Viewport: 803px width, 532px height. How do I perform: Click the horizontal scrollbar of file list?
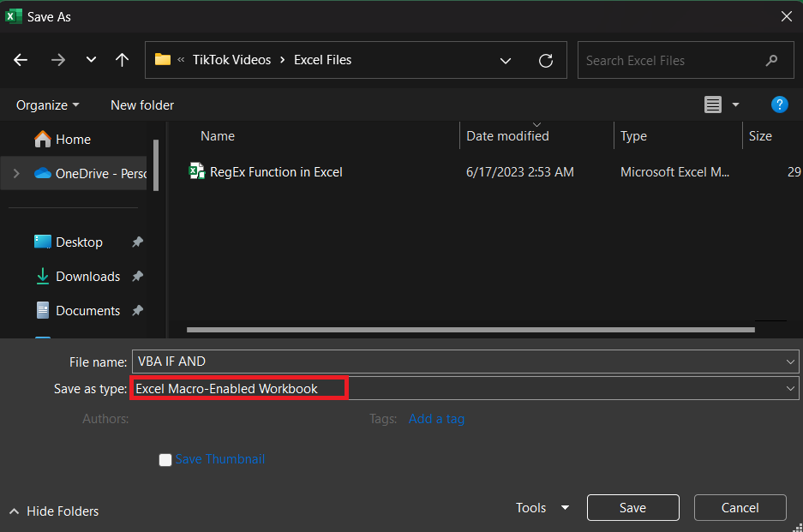(470, 330)
